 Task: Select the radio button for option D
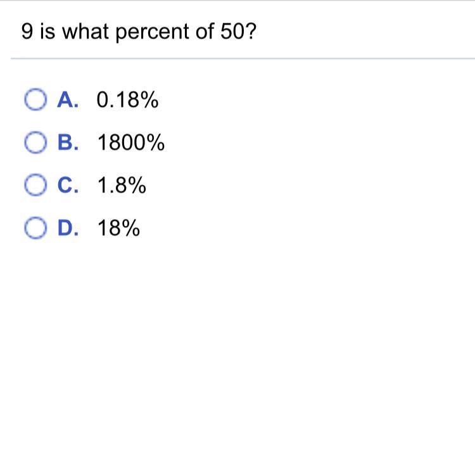tap(35, 228)
